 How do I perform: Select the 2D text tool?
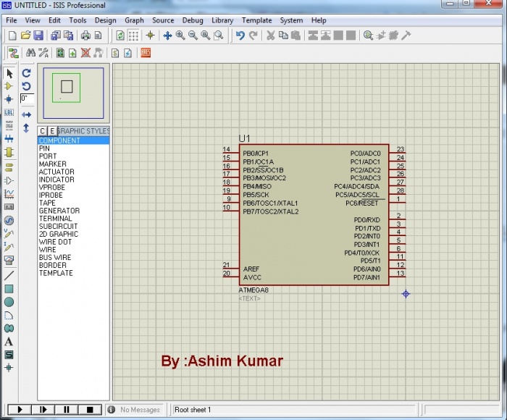pos(9,341)
